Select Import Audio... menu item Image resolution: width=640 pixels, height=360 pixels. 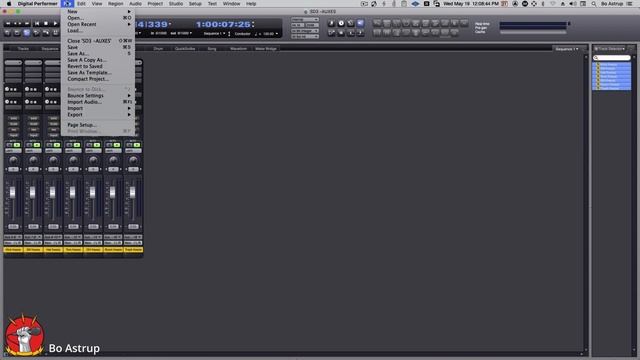pos(98,102)
